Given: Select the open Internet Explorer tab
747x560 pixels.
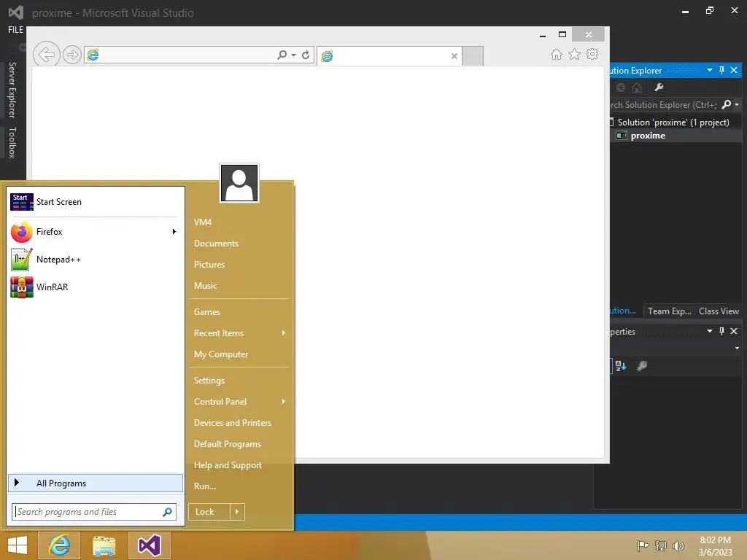Looking at the screenshot, I should pos(389,56).
